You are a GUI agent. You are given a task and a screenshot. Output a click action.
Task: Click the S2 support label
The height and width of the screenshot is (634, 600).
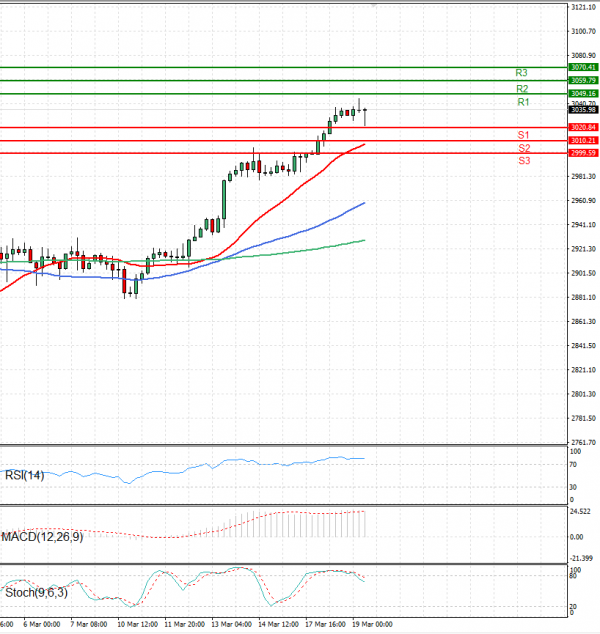pyautogui.click(x=524, y=148)
